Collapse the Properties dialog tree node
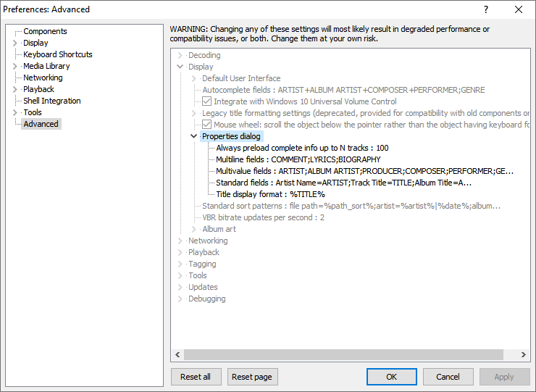 (193, 136)
